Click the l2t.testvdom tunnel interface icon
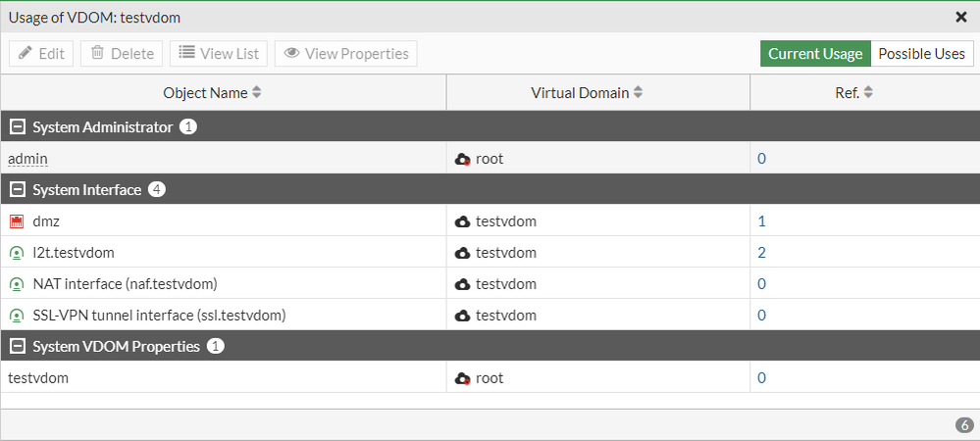 16,253
